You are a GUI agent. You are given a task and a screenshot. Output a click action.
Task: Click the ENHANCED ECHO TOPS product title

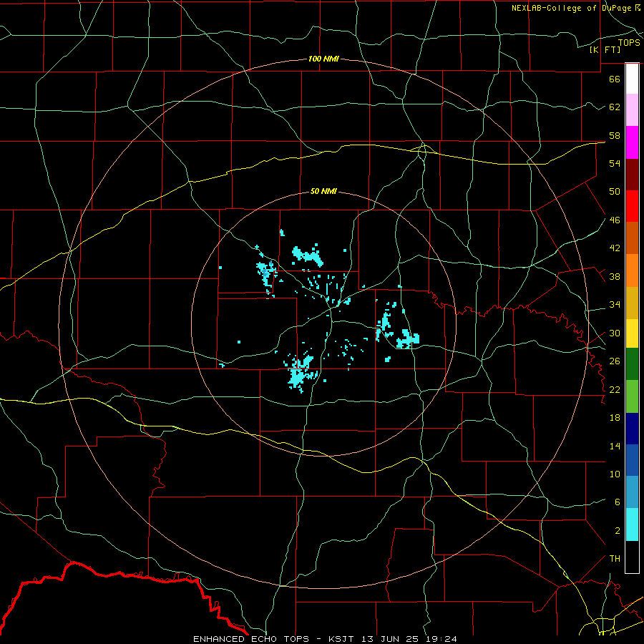[x=251, y=639]
